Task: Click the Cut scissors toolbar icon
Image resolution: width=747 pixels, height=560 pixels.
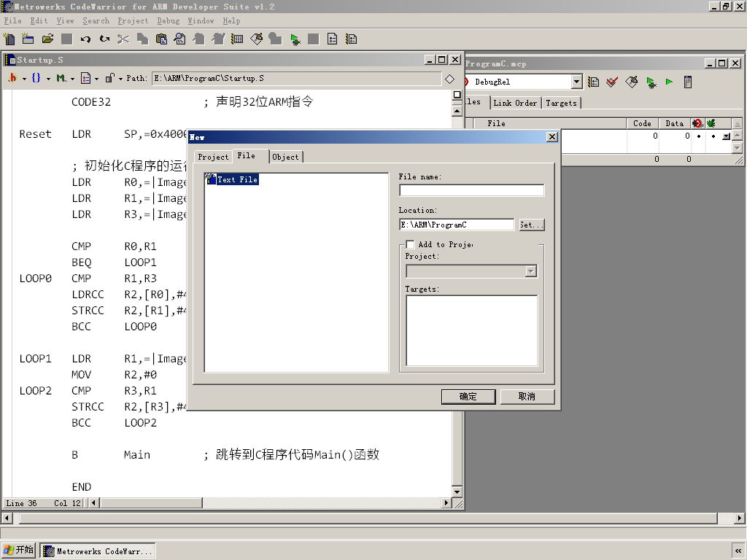Action: 123,39
